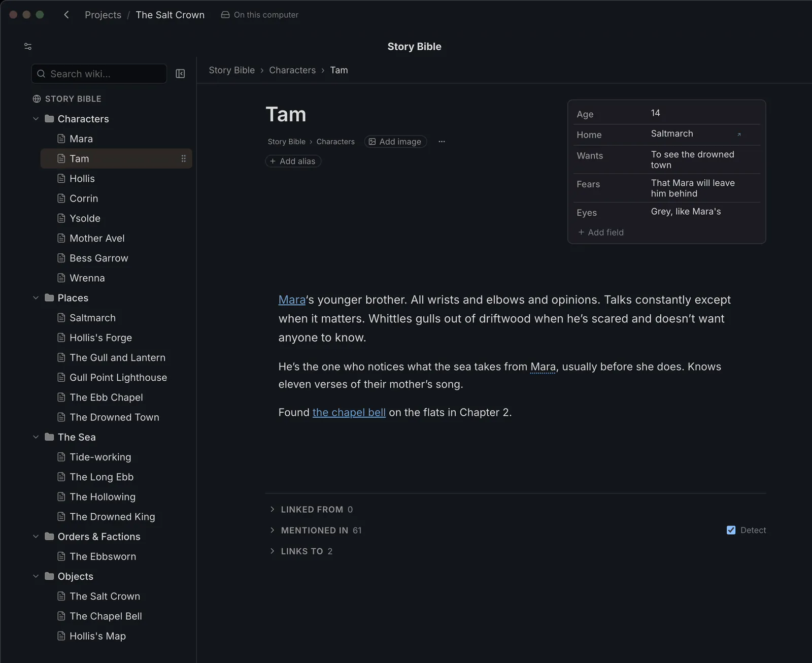812x663 pixels.
Task: Open The Ebbsworn entry
Action: pyautogui.click(x=103, y=556)
